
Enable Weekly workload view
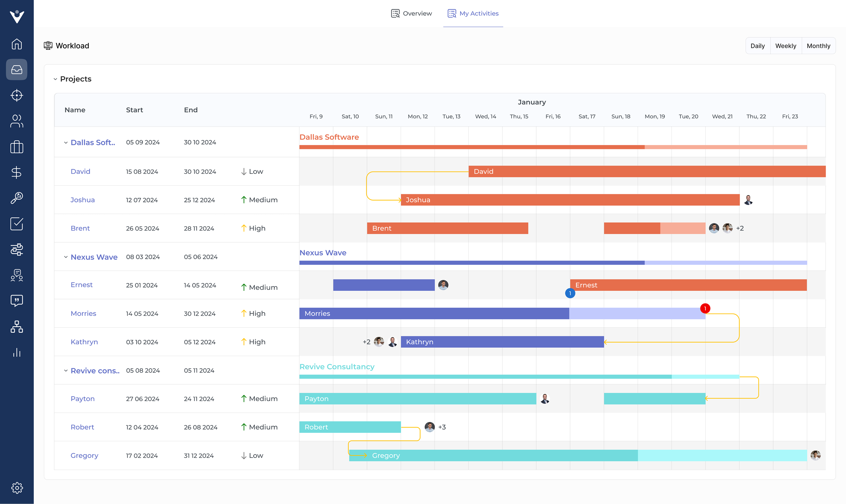785,45
